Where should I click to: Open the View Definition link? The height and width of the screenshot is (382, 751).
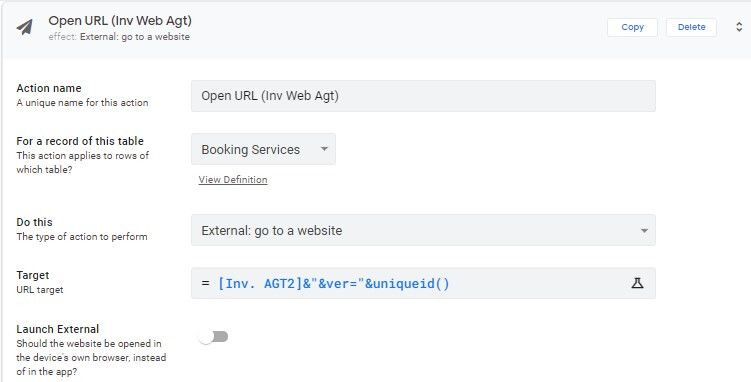233,180
